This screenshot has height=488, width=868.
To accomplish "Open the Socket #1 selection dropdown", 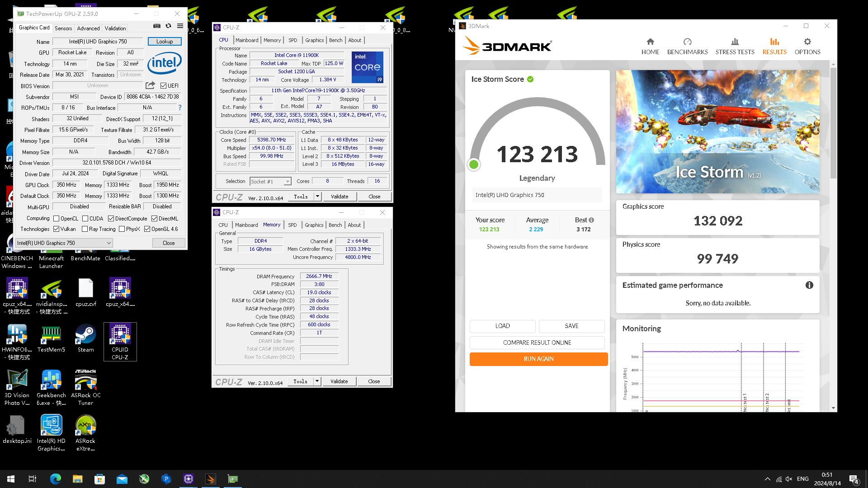I will 270,181.
